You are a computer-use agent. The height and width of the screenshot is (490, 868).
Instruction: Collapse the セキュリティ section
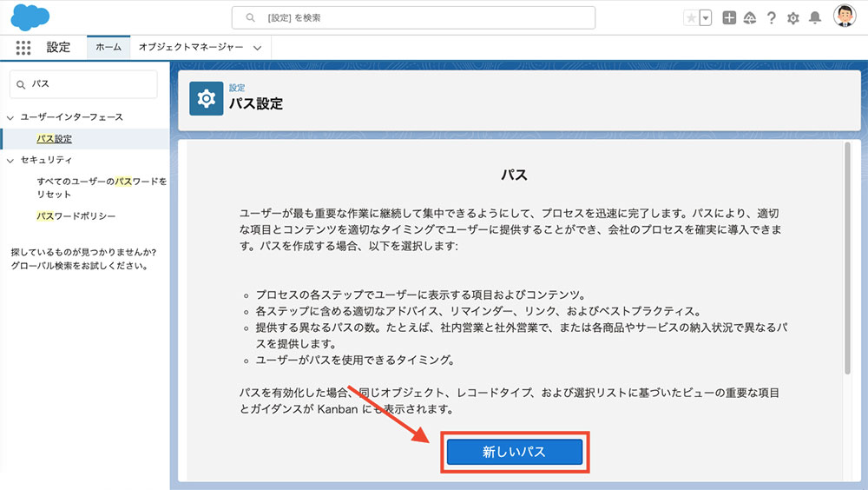click(10, 160)
